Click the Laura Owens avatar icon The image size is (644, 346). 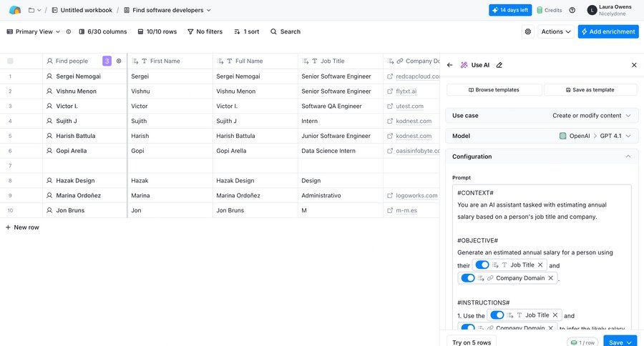(592, 10)
